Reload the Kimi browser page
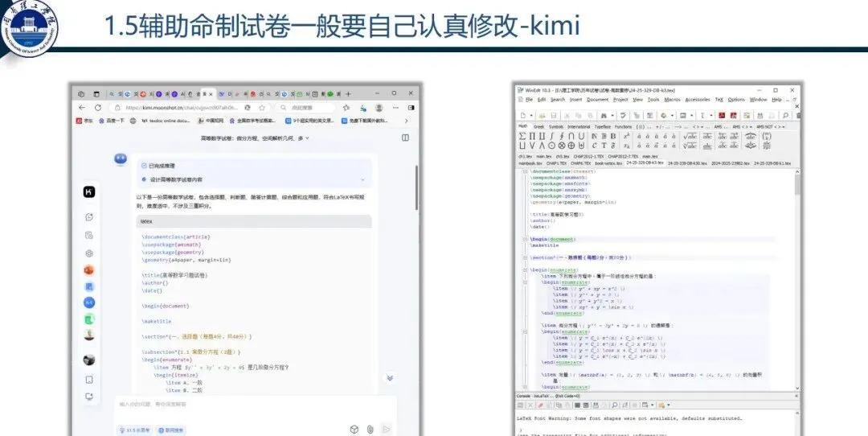Image resolution: width=868 pixels, height=436 pixels. (x=98, y=108)
